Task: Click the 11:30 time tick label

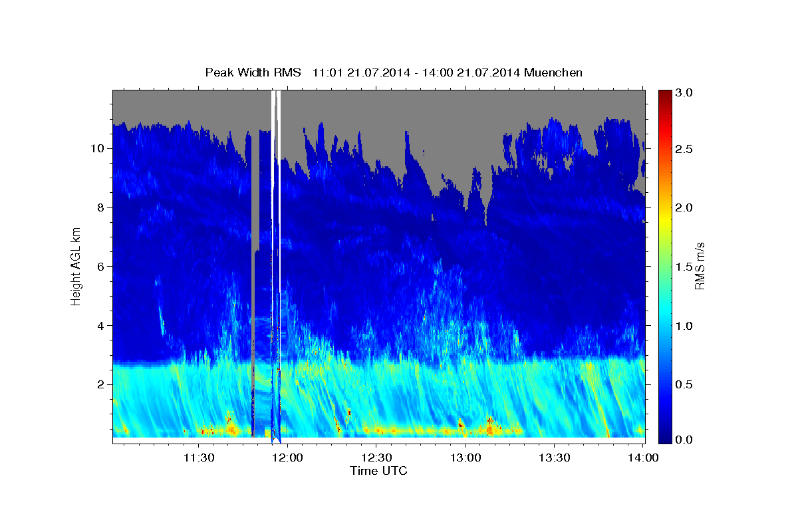Action: click(198, 458)
